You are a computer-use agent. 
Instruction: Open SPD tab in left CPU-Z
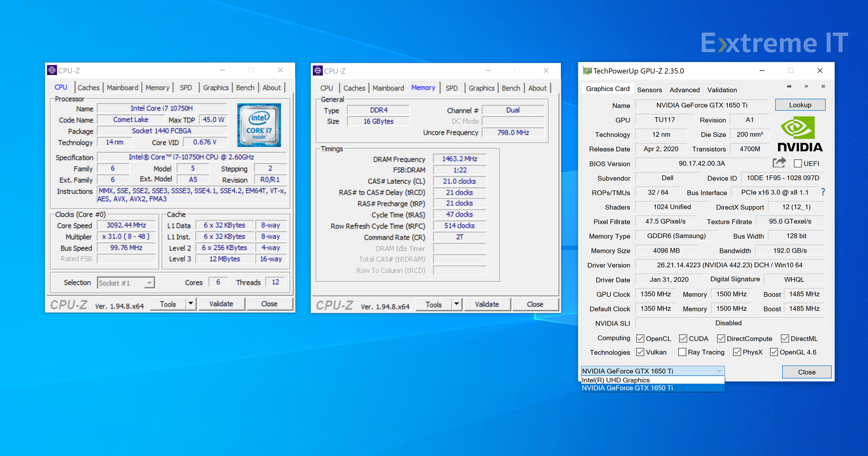186,87
